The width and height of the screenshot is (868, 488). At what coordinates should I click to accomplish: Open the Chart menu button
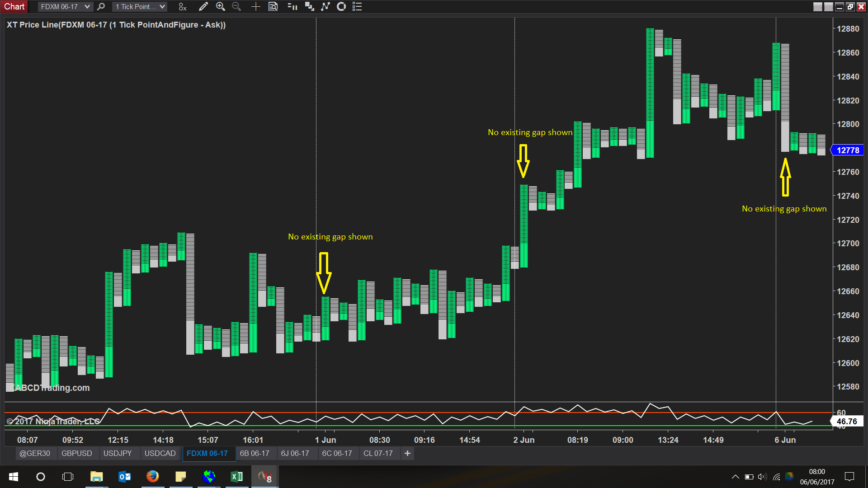coord(14,7)
